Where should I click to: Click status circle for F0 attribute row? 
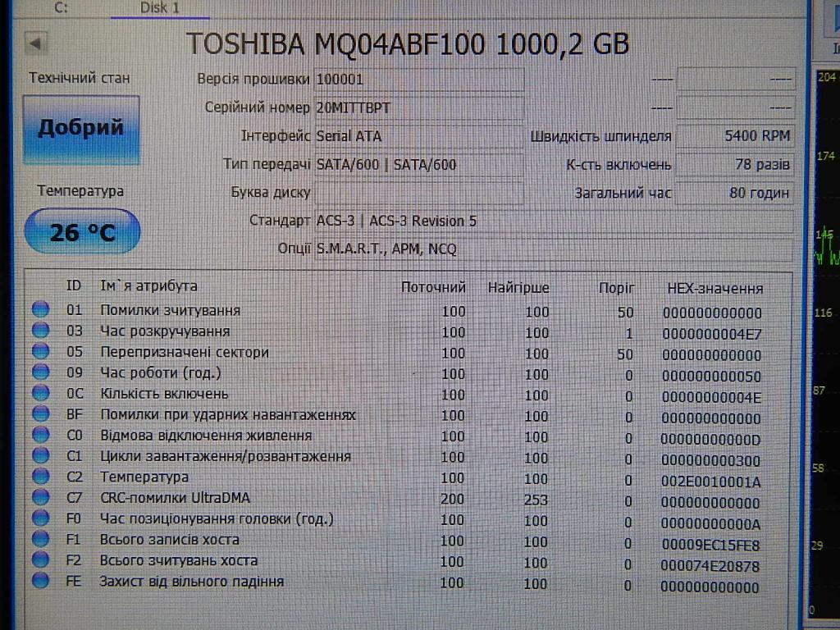point(40,518)
